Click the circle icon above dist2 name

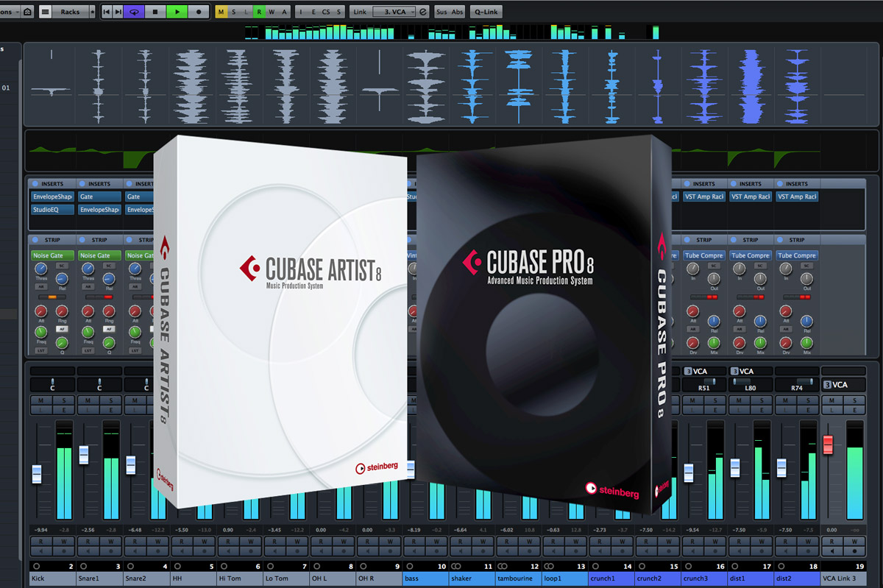pyautogui.click(x=780, y=566)
